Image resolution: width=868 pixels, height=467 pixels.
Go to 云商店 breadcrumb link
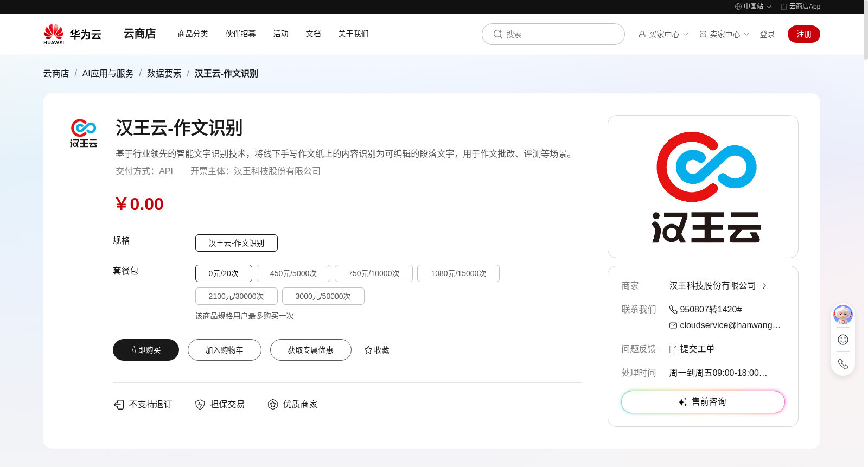[x=56, y=73]
